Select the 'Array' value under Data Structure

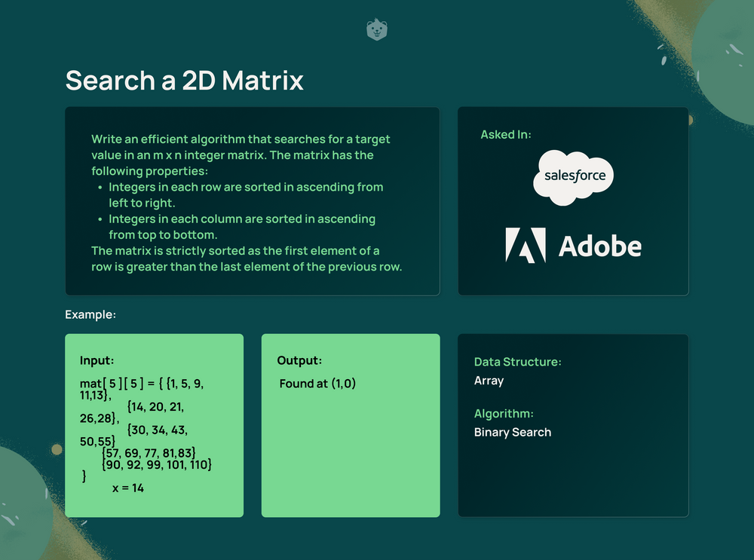pos(489,381)
